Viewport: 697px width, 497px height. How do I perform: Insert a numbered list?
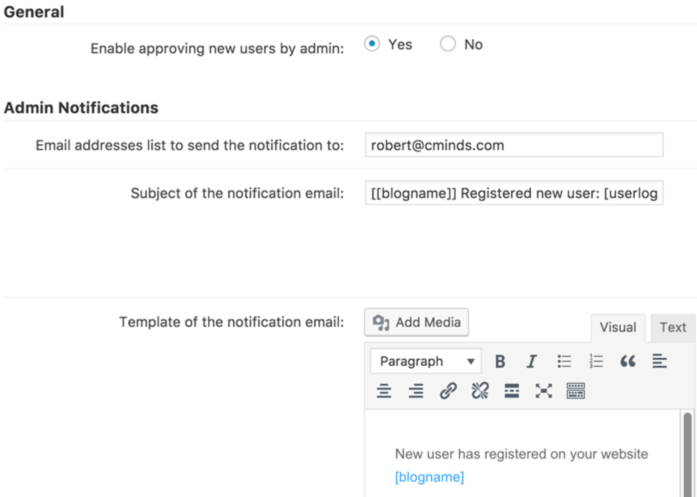596,362
